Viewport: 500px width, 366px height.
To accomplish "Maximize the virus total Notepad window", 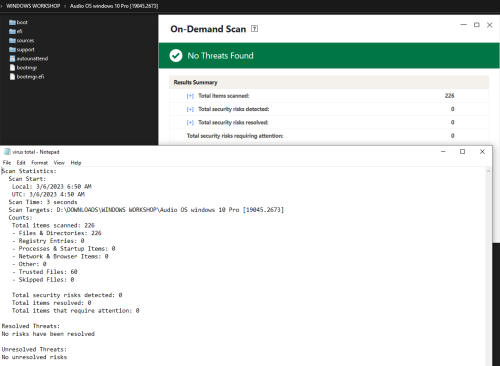I will click(462, 152).
